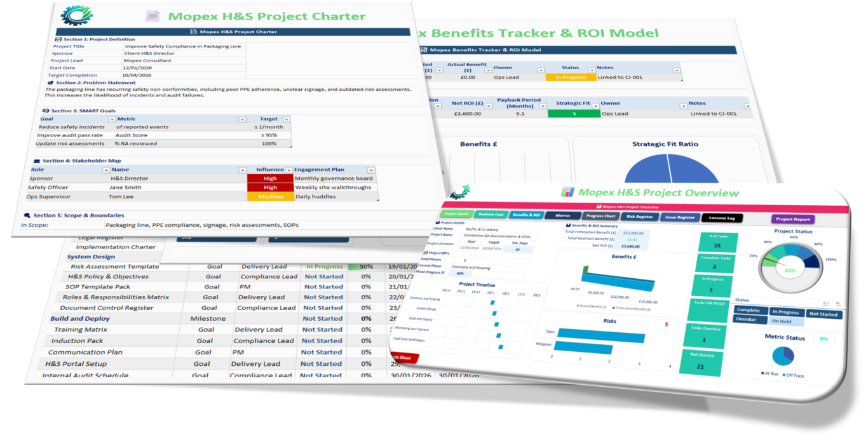Click the Benefits & ROI navigation button
The image size is (868, 444).
(x=526, y=215)
